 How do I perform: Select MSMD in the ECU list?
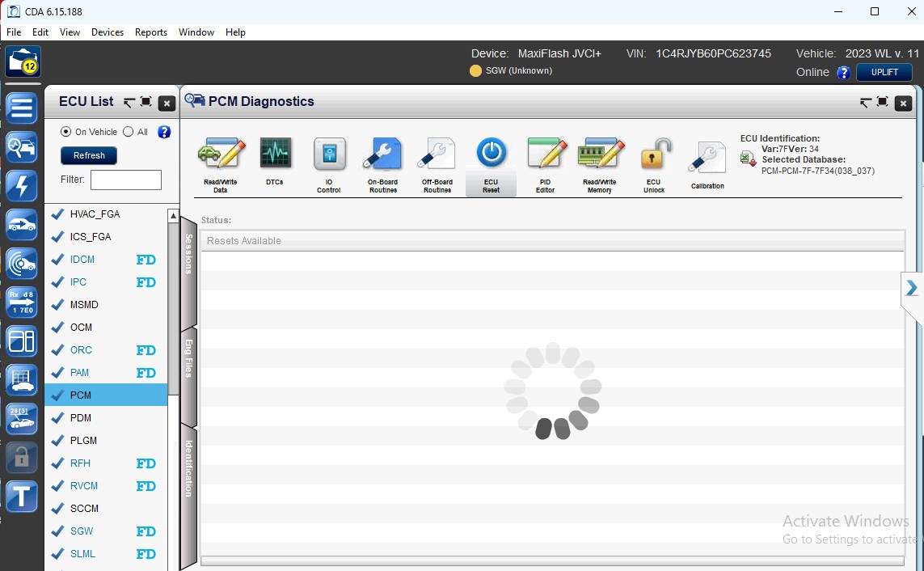click(x=106, y=305)
